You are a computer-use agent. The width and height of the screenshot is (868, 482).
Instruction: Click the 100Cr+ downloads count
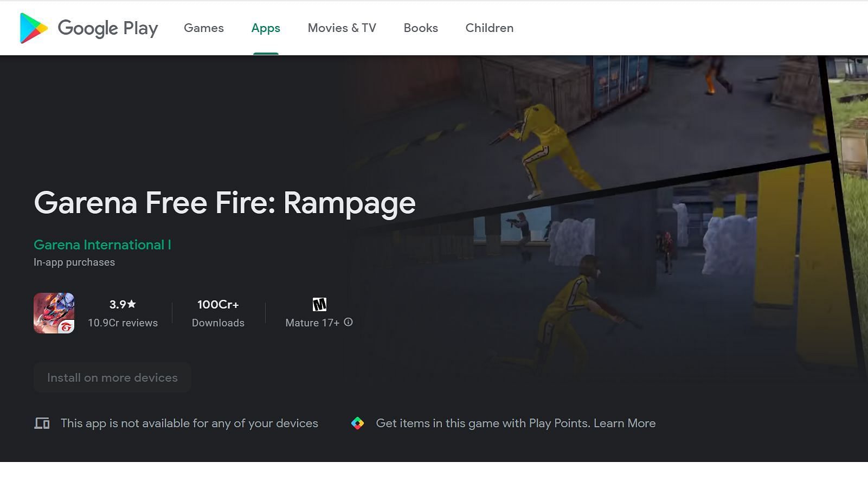(x=218, y=304)
